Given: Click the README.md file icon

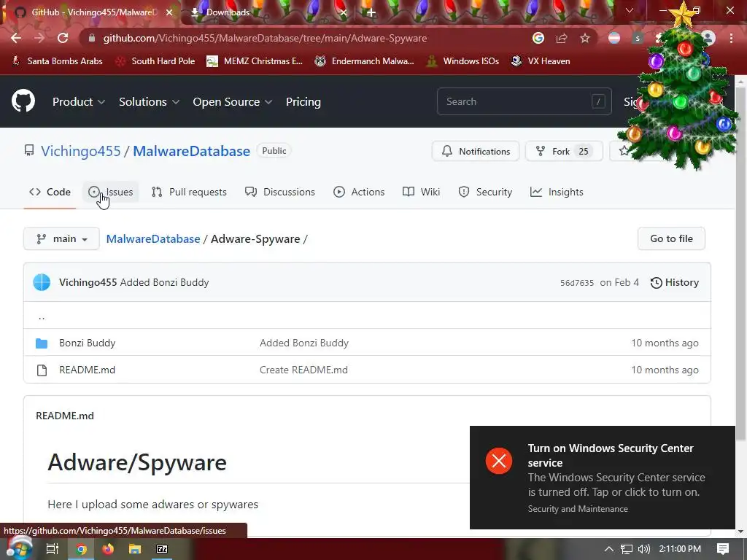Looking at the screenshot, I should point(42,370).
